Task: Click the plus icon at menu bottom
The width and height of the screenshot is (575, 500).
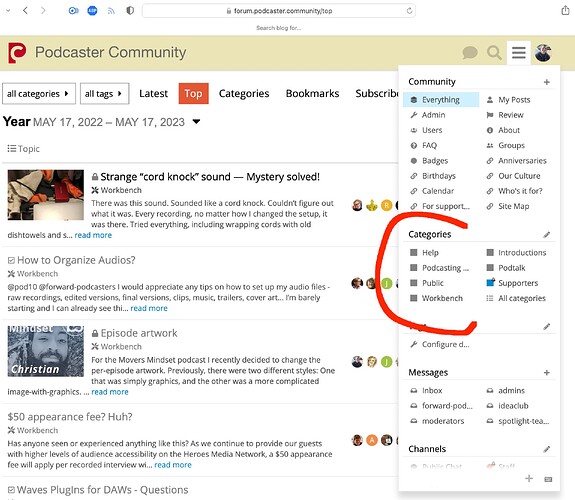Action: (x=529, y=478)
